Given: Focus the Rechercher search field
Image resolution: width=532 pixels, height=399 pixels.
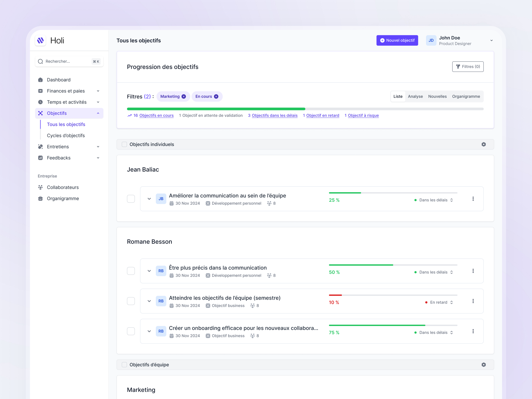Looking at the screenshot, I should (69, 61).
